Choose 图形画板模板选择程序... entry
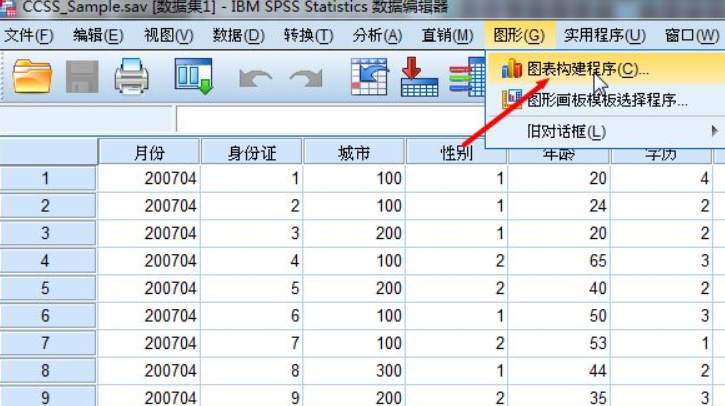 point(606,99)
